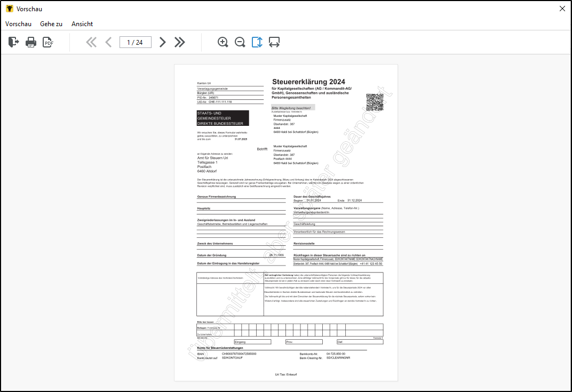
Task: Click the 'Zweck des Unternehmens' label
Action: click(x=215, y=243)
